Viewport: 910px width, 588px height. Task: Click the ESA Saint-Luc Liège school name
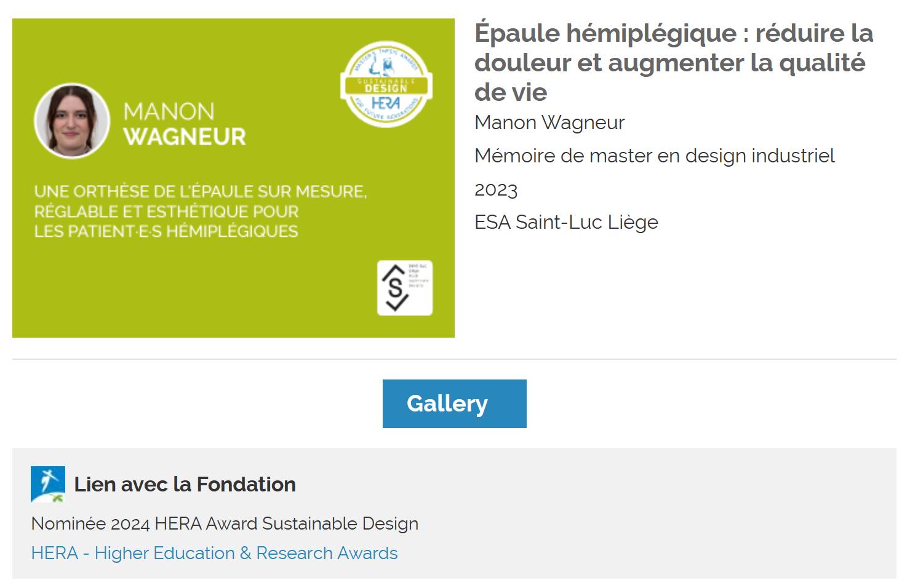tap(566, 222)
